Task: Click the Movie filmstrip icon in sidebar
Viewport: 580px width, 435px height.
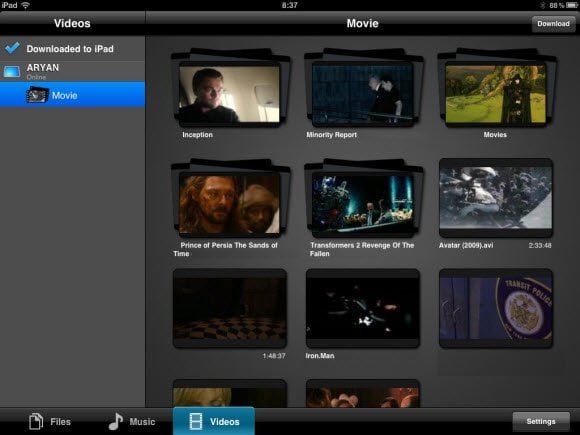Action: click(37, 95)
